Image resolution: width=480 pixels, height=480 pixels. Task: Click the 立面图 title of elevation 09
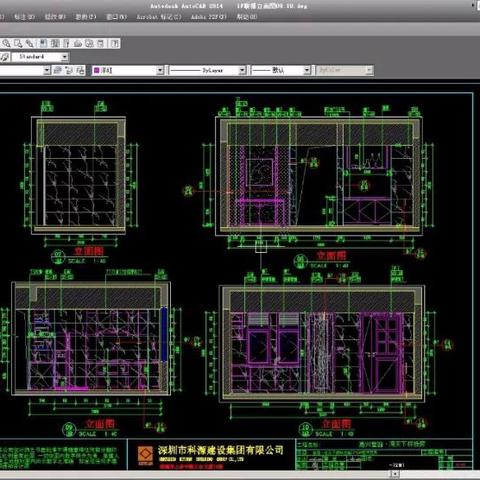(x=100, y=424)
